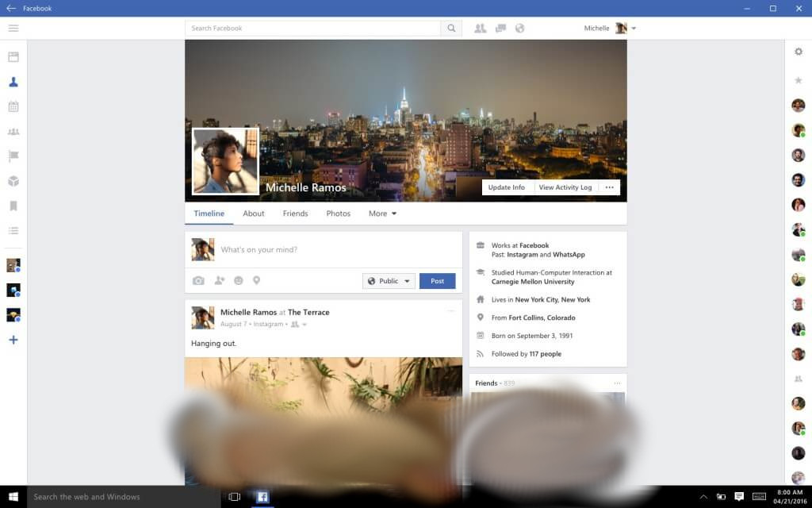Click the Post button
The image size is (812, 508).
click(438, 281)
